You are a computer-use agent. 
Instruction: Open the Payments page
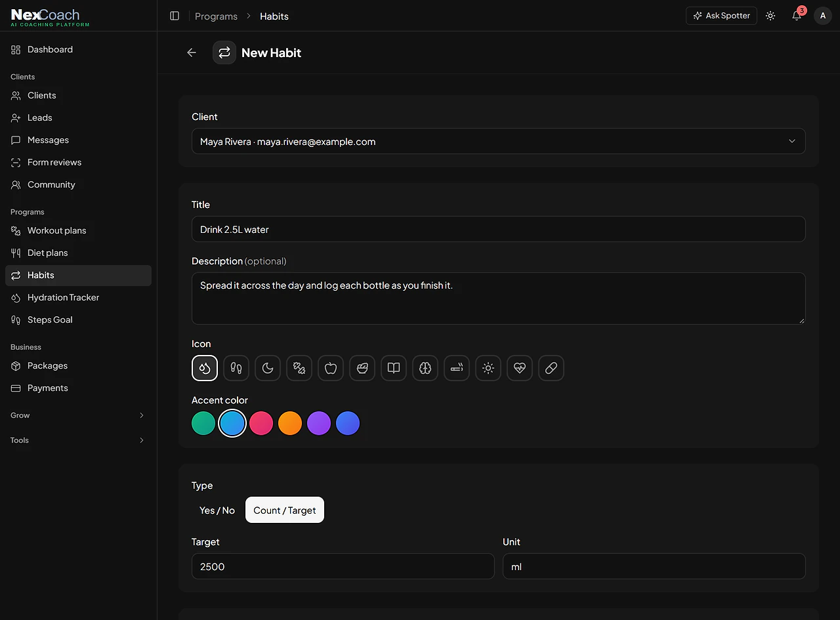(78, 388)
